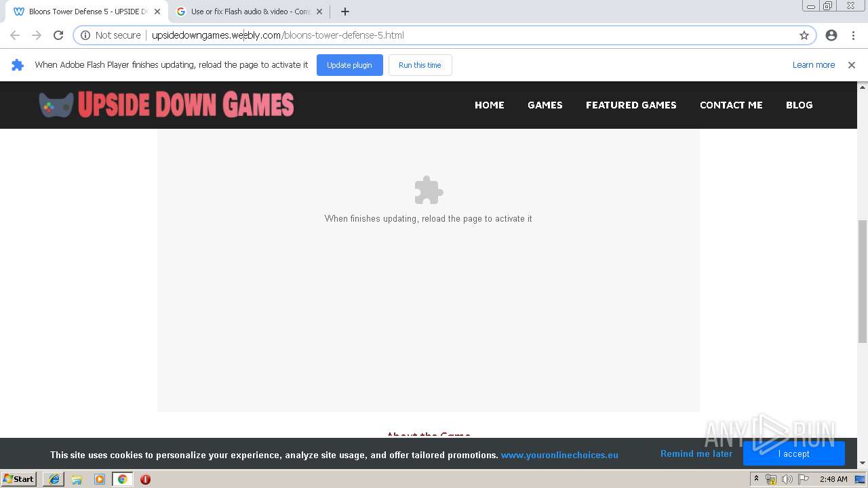Viewport: 868px width, 488px height.
Task: Click the Update plugin button
Action: coord(349,65)
